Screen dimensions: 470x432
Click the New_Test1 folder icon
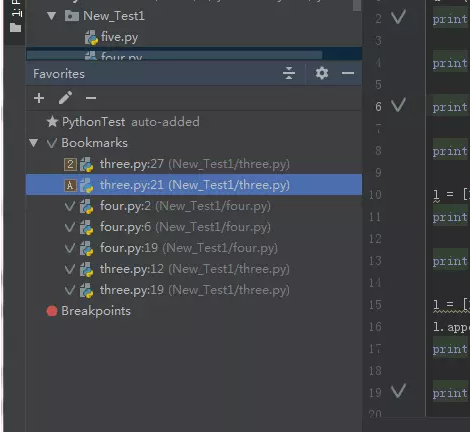72,16
